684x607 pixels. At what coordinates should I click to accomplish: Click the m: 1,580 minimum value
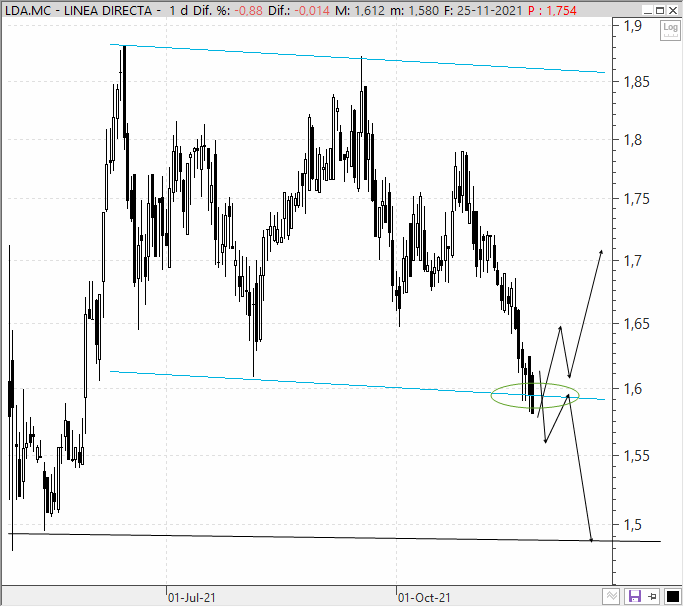tap(414, 10)
